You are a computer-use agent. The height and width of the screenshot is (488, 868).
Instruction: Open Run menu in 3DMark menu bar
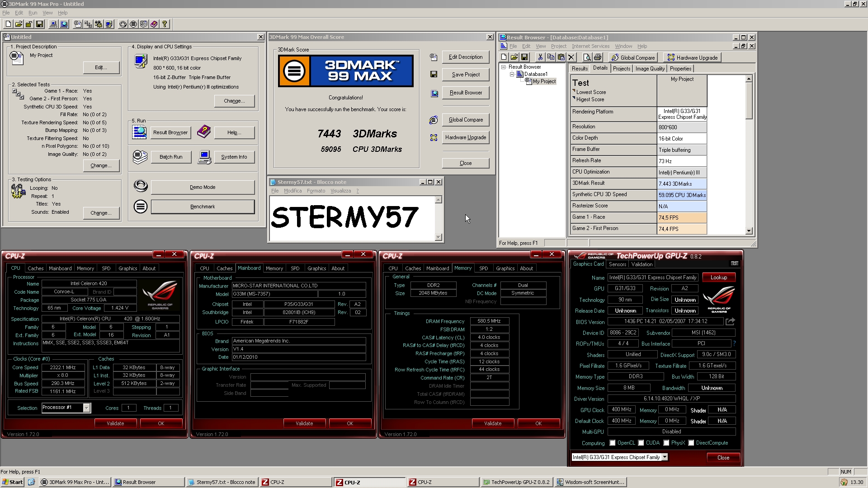[33, 13]
